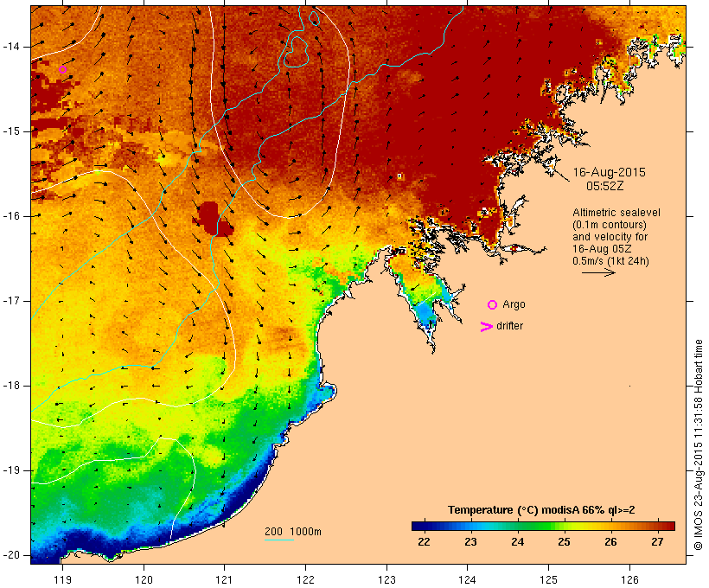709x588 pixels.
Task: Click the Temperature (°C) modisA colorbar title
Action: (x=541, y=510)
